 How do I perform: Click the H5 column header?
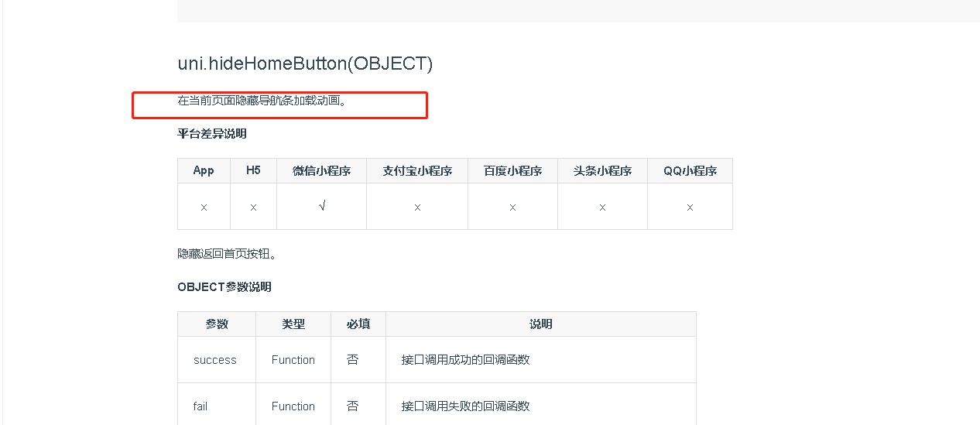click(x=253, y=170)
